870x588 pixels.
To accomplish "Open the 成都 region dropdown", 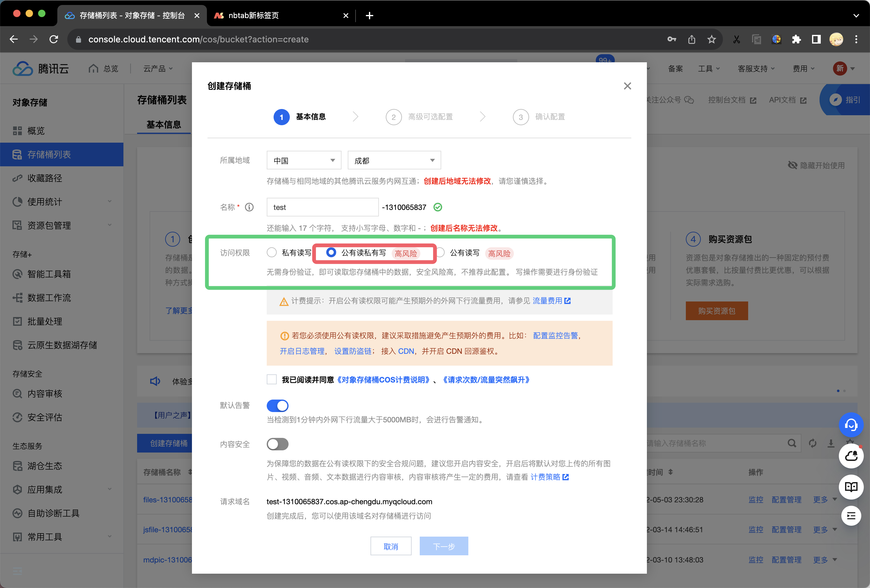I will (394, 160).
